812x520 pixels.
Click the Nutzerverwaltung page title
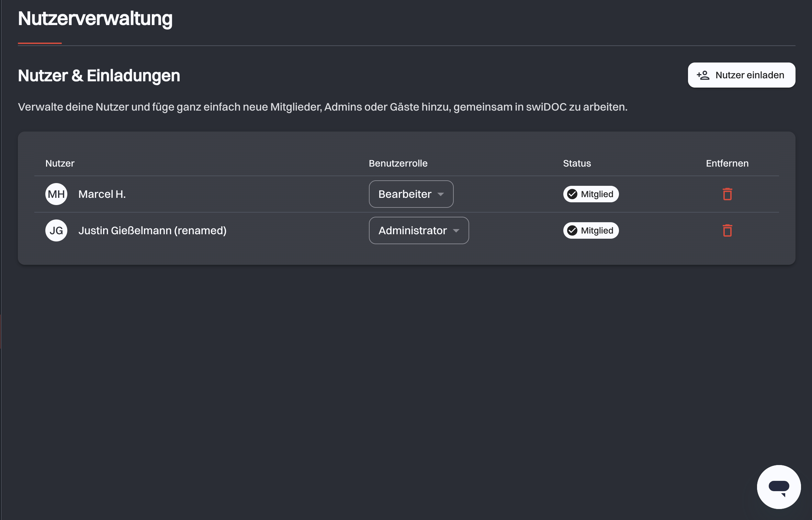click(95, 19)
